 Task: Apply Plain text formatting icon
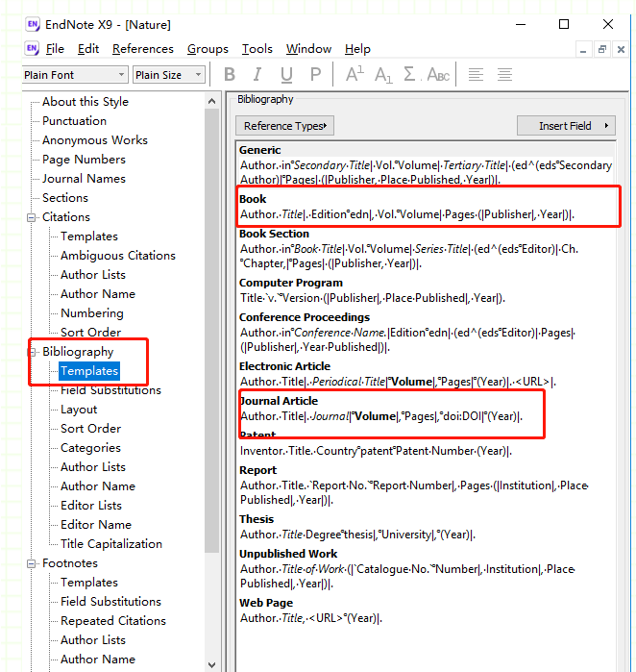[x=315, y=75]
